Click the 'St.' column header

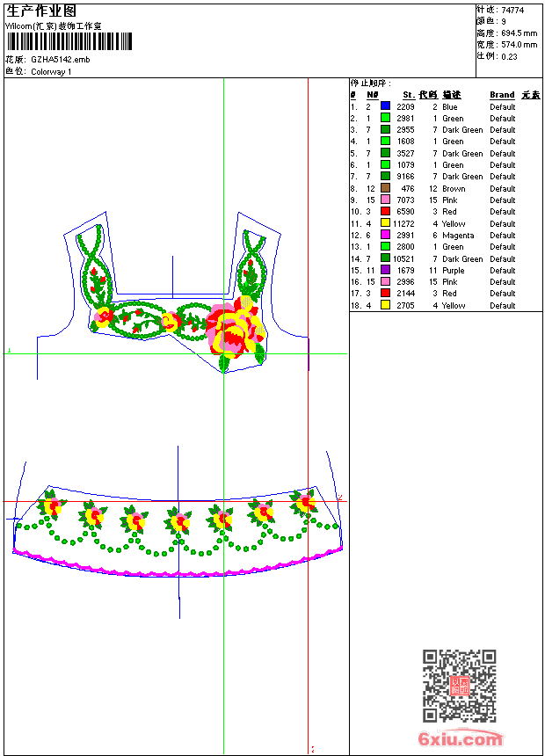[409, 95]
